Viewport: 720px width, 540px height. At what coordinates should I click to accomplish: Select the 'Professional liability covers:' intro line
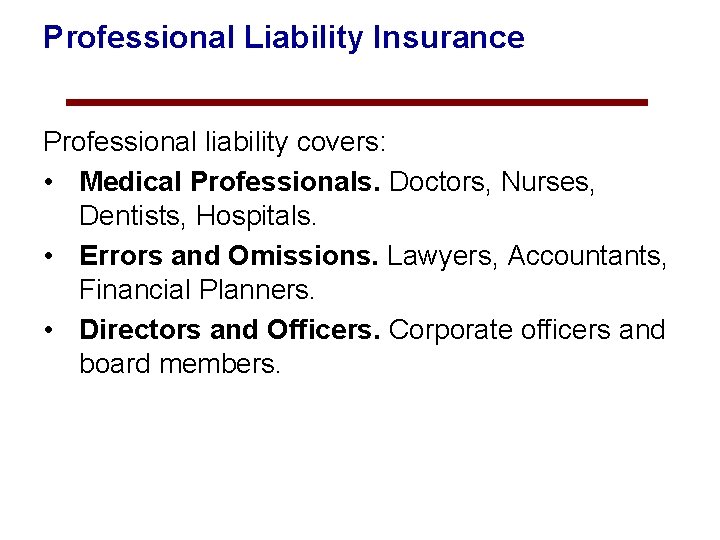tap(213, 142)
